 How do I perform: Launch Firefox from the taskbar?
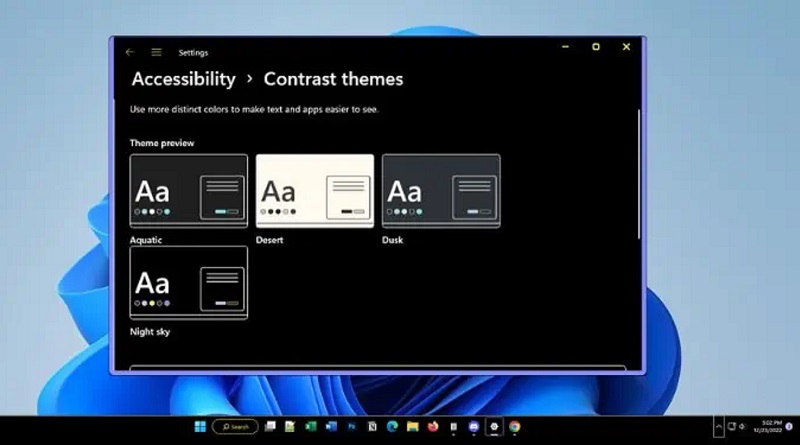click(433, 427)
